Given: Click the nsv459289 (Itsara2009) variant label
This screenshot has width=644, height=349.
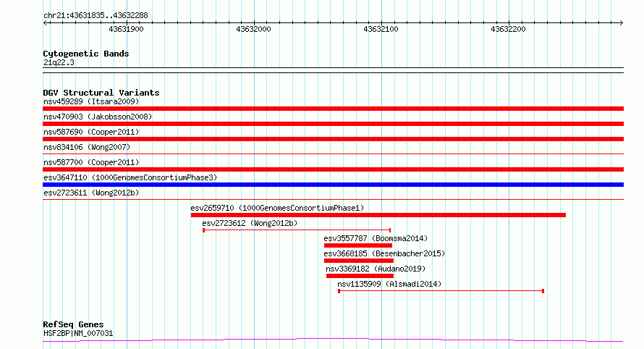Looking at the screenshot, I should pyautogui.click(x=91, y=101).
